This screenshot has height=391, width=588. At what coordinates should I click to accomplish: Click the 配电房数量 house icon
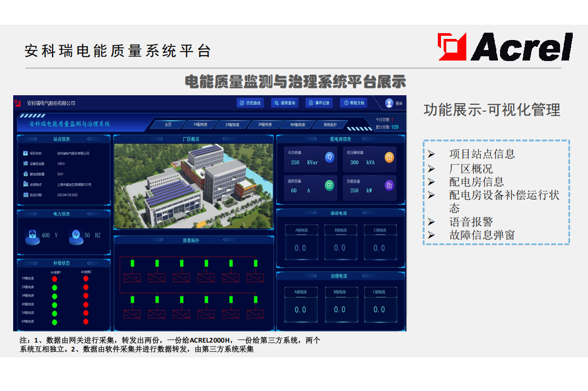25,174
